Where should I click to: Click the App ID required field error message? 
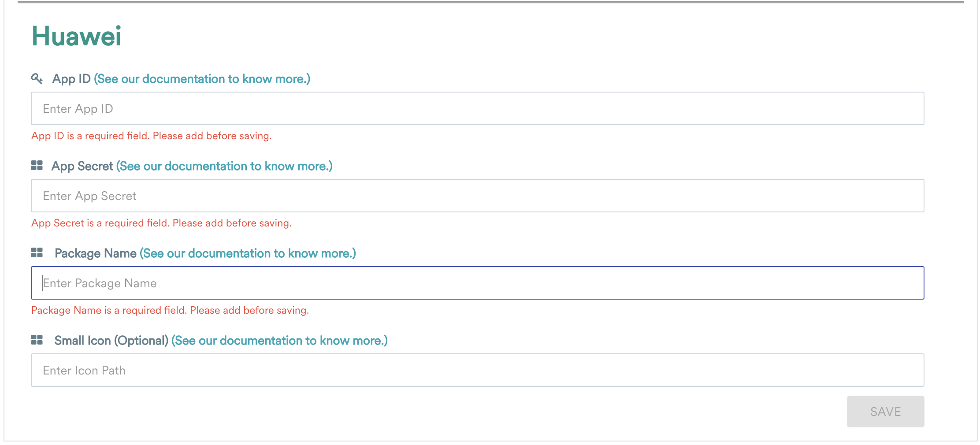coord(151,136)
